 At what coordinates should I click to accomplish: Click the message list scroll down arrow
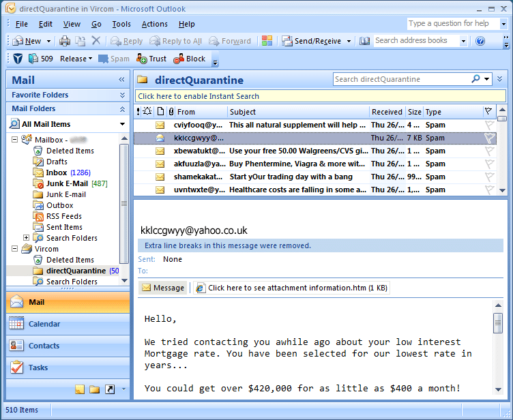pos(502,190)
